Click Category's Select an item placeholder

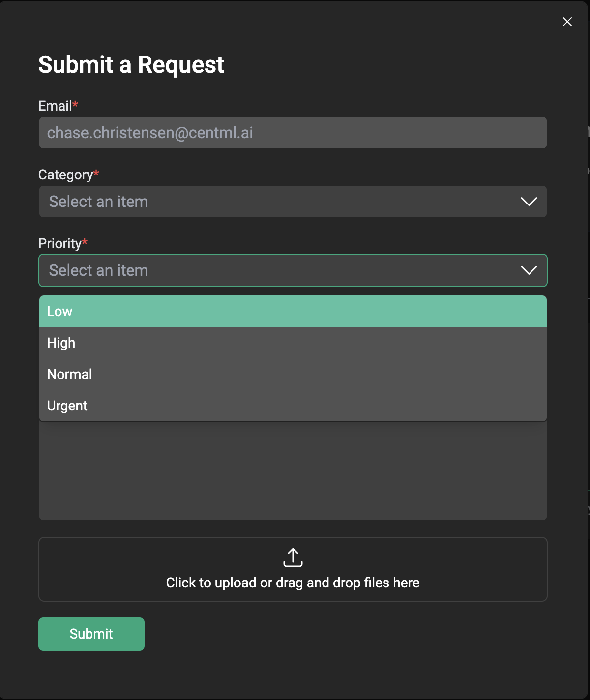click(x=98, y=202)
